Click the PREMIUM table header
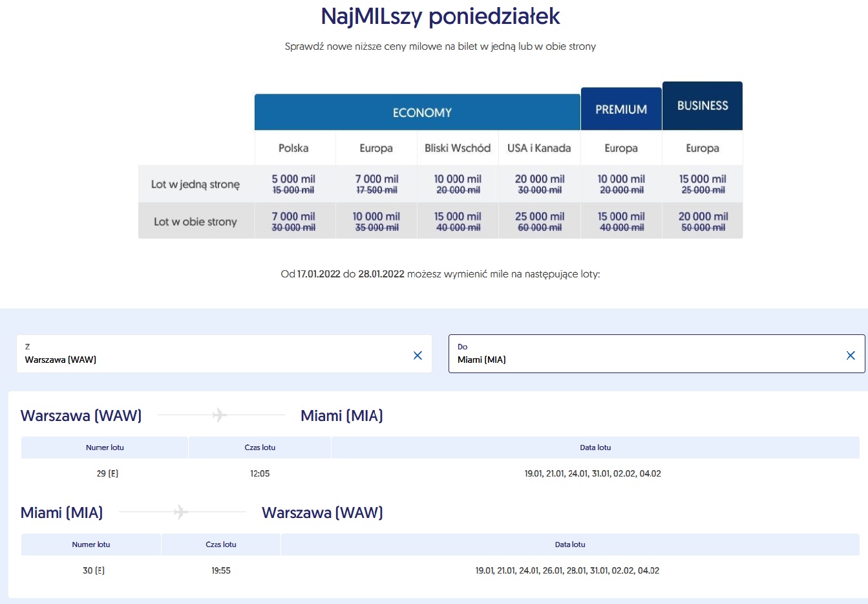The width and height of the screenshot is (868, 604). pyautogui.click(x=621, y=109)
